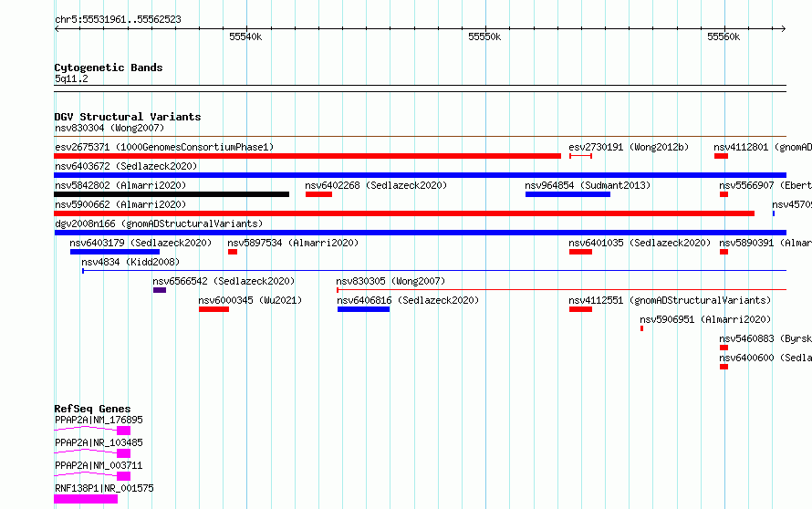Click the nsv4834 Kidd2008 thin blue line

click(434, 270)
